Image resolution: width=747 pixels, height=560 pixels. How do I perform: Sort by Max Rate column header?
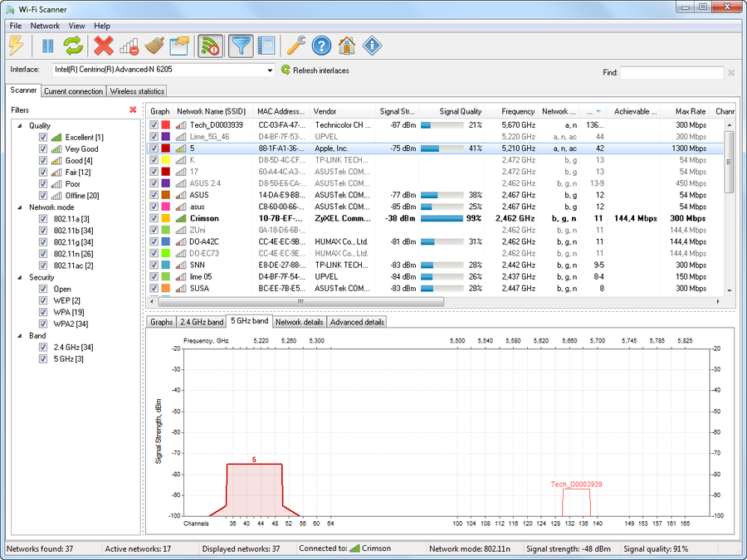click(685, 111)
